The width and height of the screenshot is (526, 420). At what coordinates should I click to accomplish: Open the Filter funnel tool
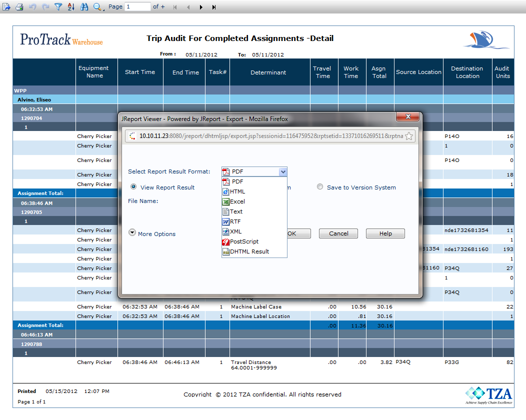click(58, 6)
